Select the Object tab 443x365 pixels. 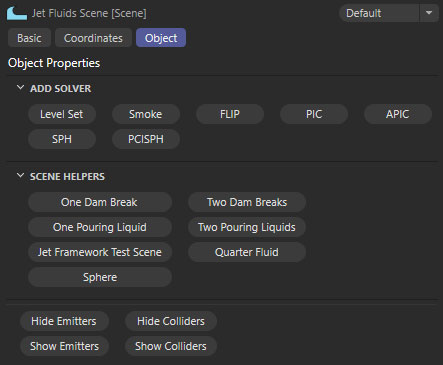pyautogui.click(x=161, y=38)
